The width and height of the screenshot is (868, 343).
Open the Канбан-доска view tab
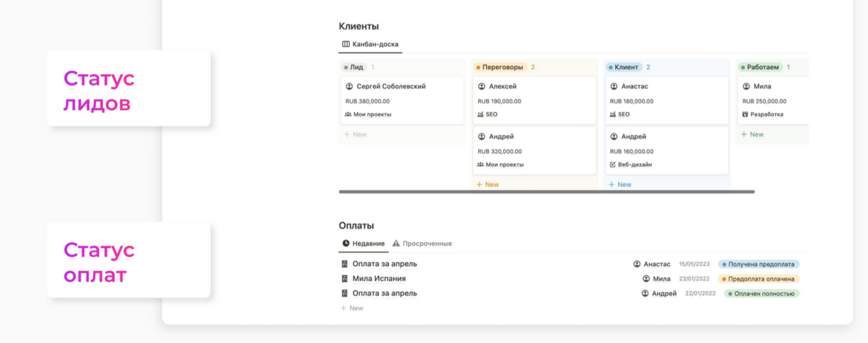[370, 45]
